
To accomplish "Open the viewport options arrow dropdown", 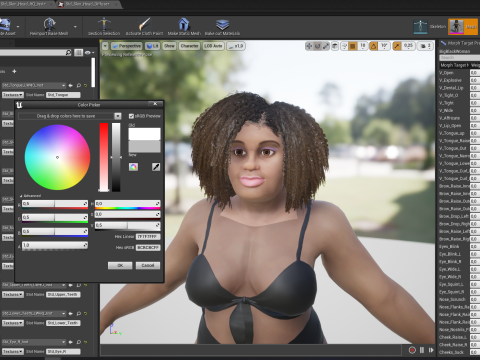I will click(x=105, y=46).
